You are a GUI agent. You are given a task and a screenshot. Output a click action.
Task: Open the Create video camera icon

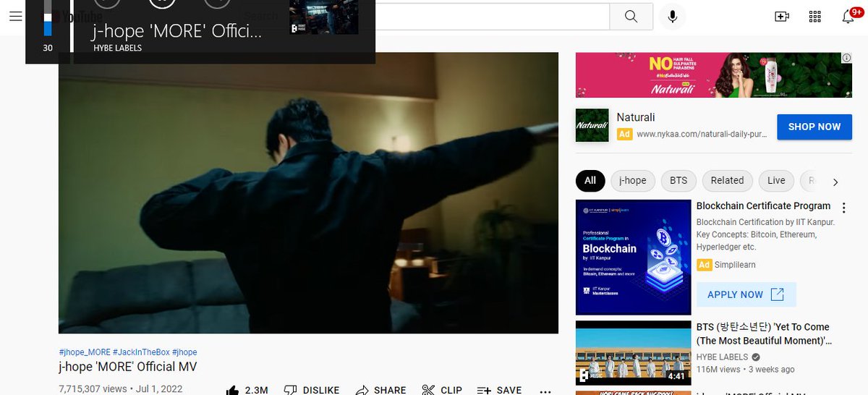click(x=781, y=17)
